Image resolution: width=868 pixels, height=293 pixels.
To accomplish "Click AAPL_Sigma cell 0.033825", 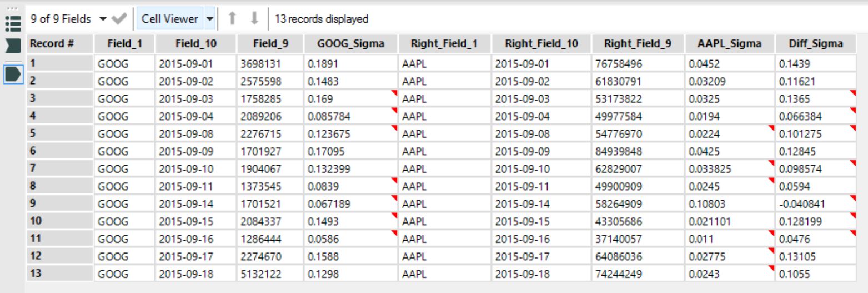I will pos(730,168).
